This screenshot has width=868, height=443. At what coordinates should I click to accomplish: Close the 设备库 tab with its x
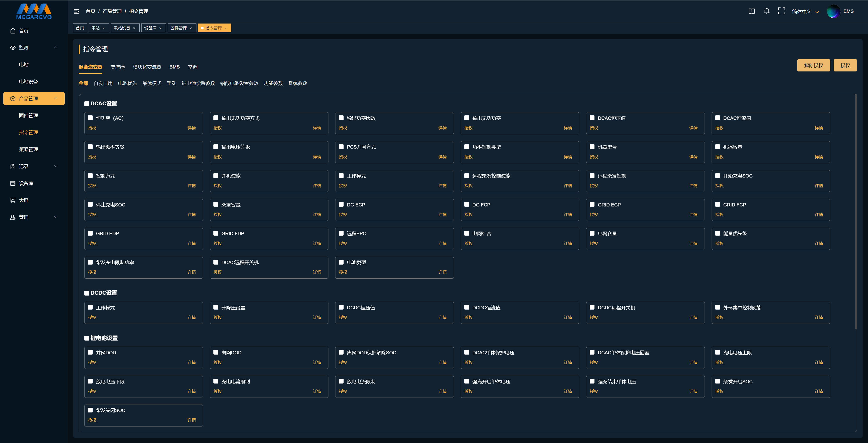160,28
